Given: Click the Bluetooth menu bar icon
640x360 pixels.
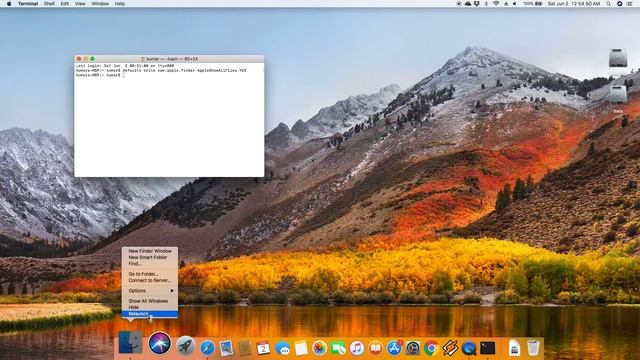Looking at the screenshot, I should pyautogui.click(x=486, y=4).
